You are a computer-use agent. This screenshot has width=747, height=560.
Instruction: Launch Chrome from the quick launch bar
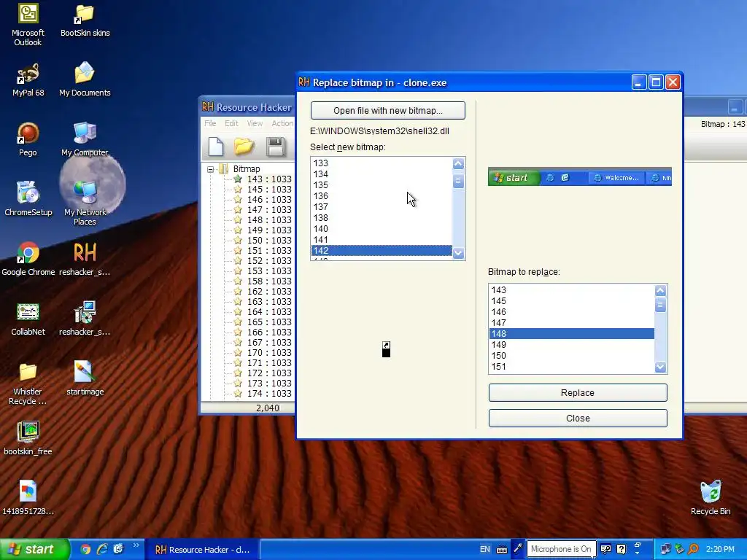(85, 549)
